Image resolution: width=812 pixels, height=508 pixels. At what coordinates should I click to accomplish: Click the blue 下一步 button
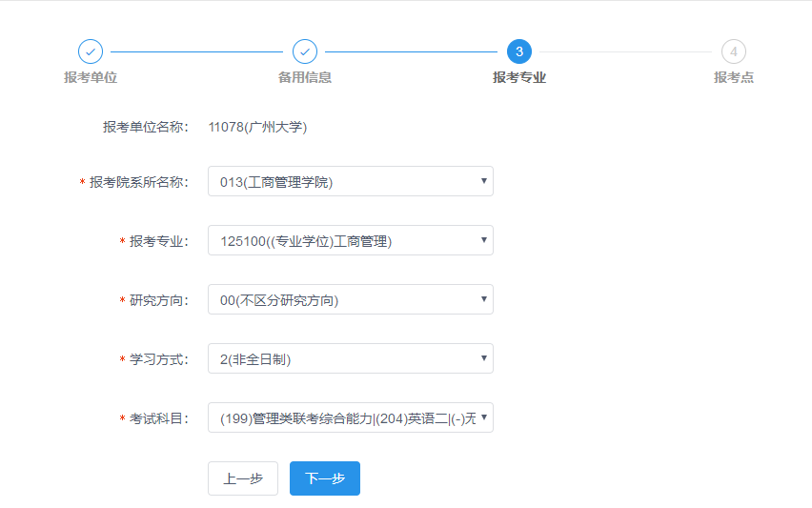(325, 478)
